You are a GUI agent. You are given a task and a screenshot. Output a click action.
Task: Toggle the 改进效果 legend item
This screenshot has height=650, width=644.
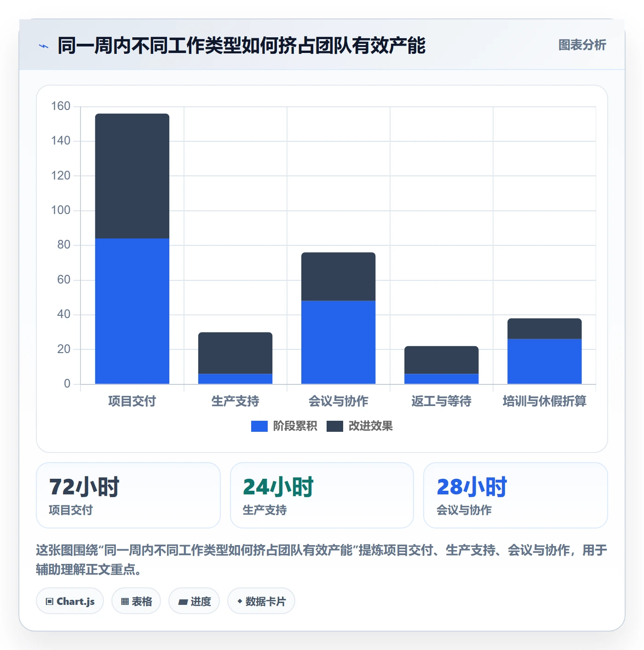tap(359, 426)
